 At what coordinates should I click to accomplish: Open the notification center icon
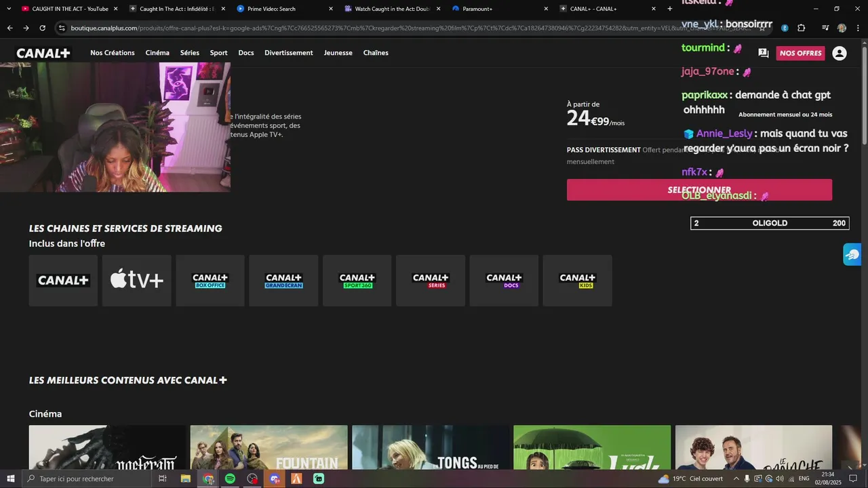pyautogui.click(x=853, y=479)
